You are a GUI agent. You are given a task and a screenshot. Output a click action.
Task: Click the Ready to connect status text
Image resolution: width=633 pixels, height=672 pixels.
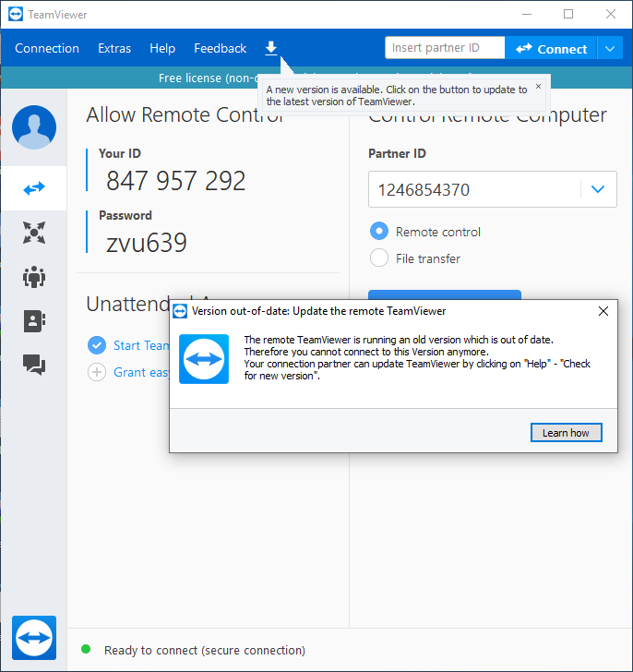pyautogui.click(x=205, y=650)
